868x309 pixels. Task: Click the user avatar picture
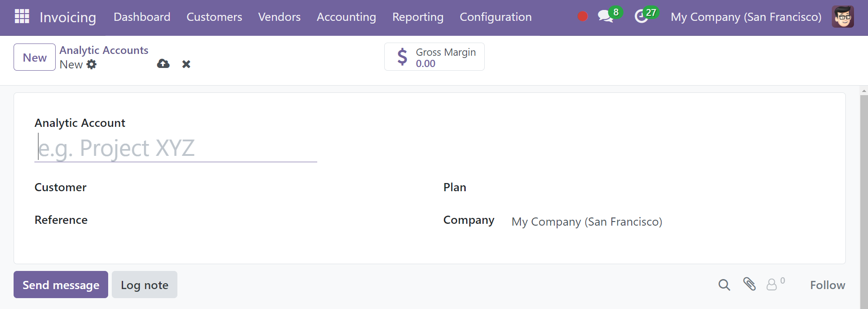click(843, 17)
